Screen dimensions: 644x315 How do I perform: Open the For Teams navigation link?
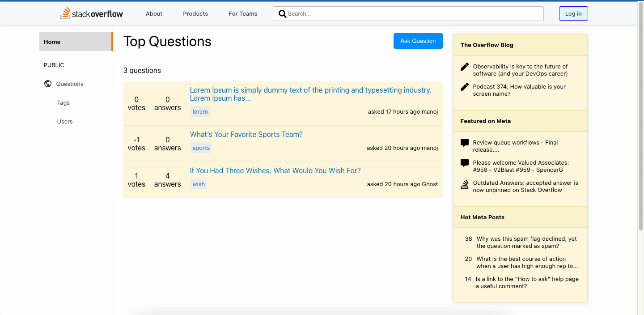tap(243, 14)
